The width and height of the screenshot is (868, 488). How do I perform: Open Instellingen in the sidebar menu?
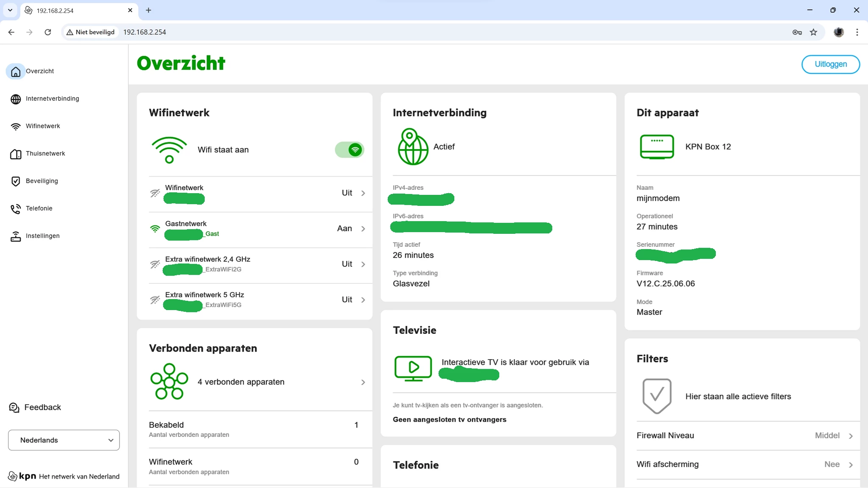click(42, 236)
